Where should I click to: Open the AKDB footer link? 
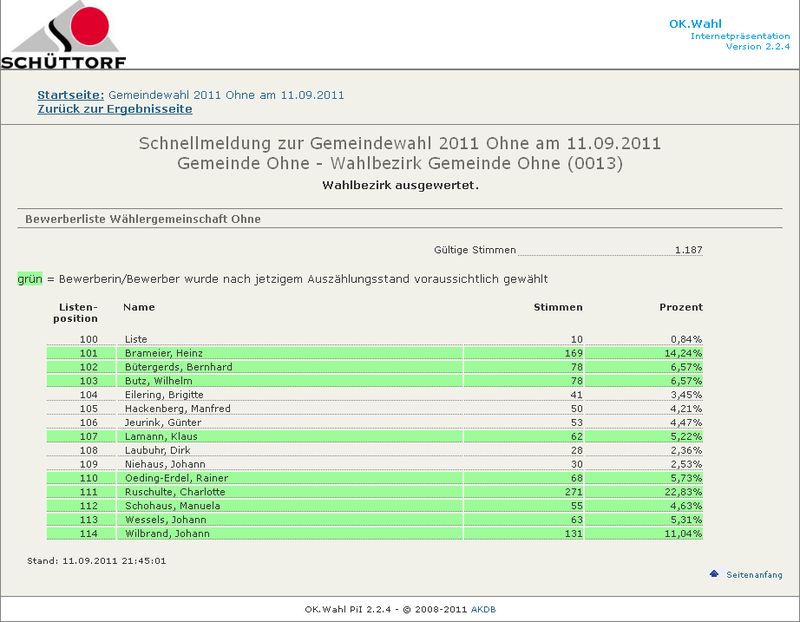click(482, 608)
